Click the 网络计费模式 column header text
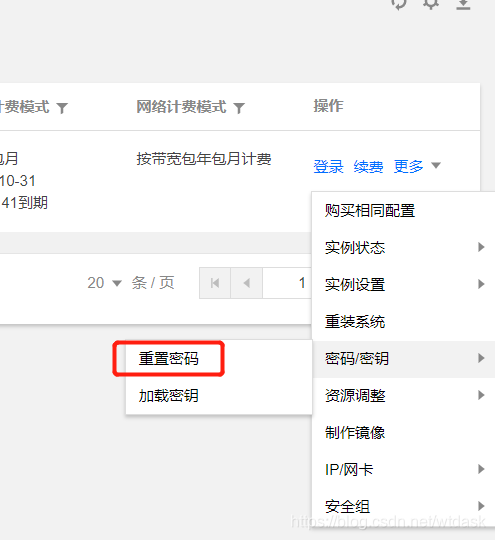Viewport: 495px width, 540px height. coord(182,107)
